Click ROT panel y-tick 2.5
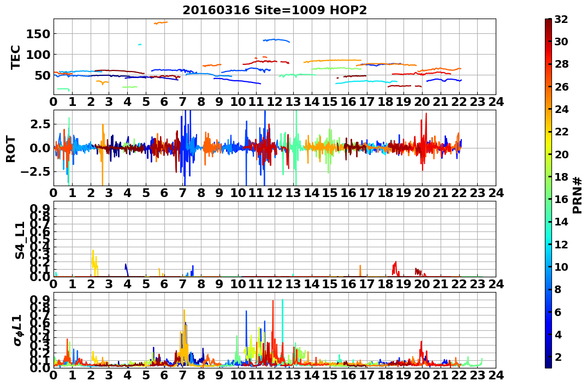The width and height of the screenshot is (588, 387). 40,124
